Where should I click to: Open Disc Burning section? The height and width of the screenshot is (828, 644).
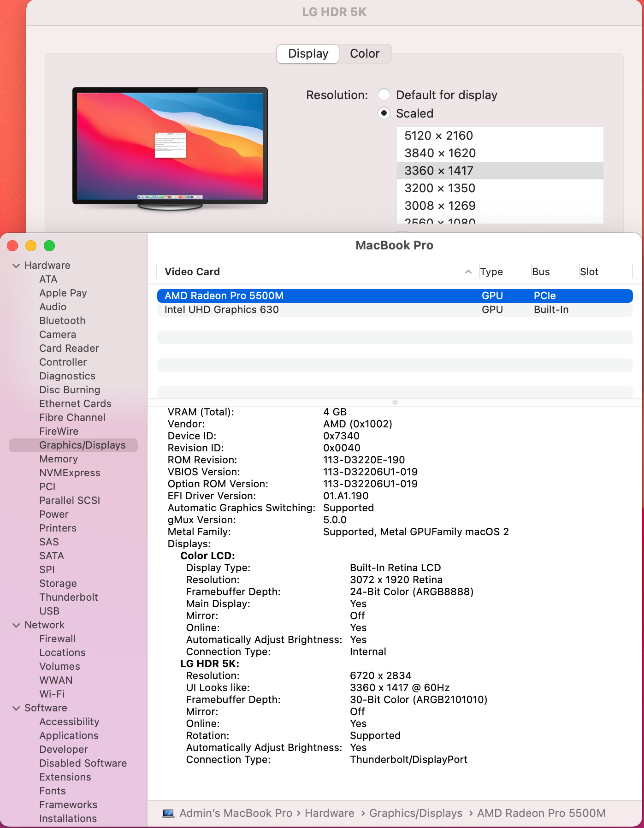pos(70,390)
